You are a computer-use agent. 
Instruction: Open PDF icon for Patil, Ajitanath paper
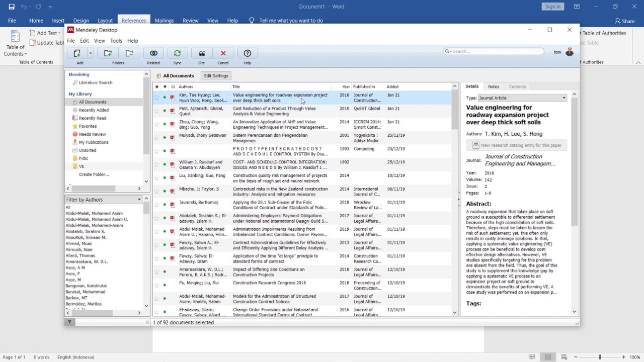tap(173, 111)
